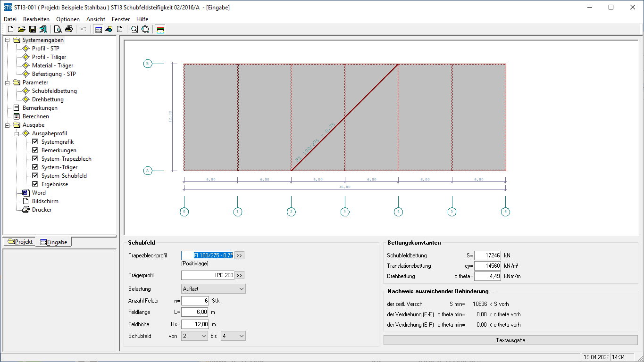Open the Optionen menu
The height and width of the screenshot is (362, 644).
[68, 19]
